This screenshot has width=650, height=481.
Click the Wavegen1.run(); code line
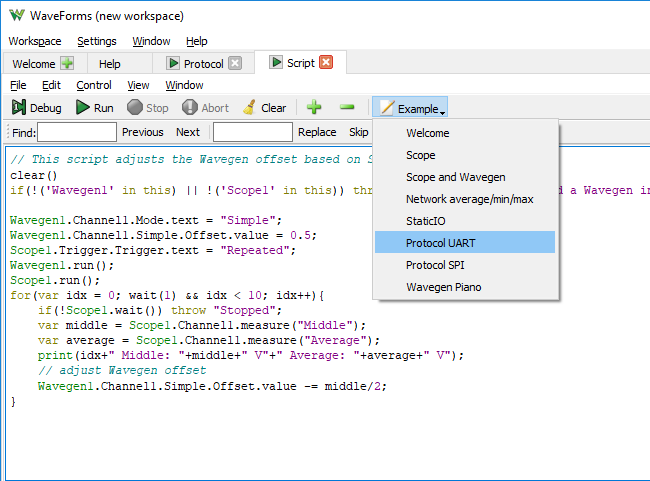click(62, 265)
